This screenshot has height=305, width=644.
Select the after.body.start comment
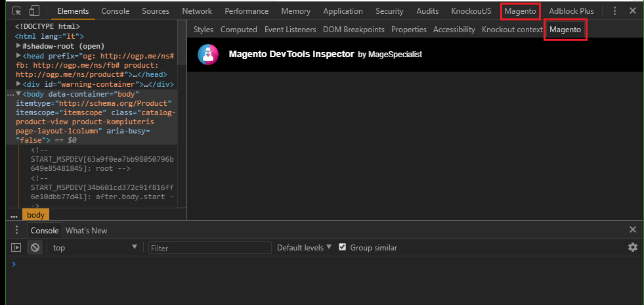point(102,192)
